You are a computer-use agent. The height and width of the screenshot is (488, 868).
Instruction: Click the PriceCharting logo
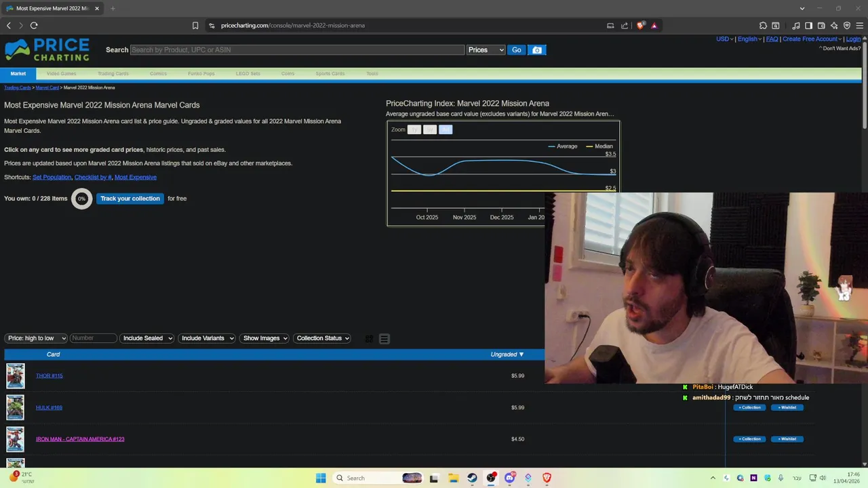[47, 50]
